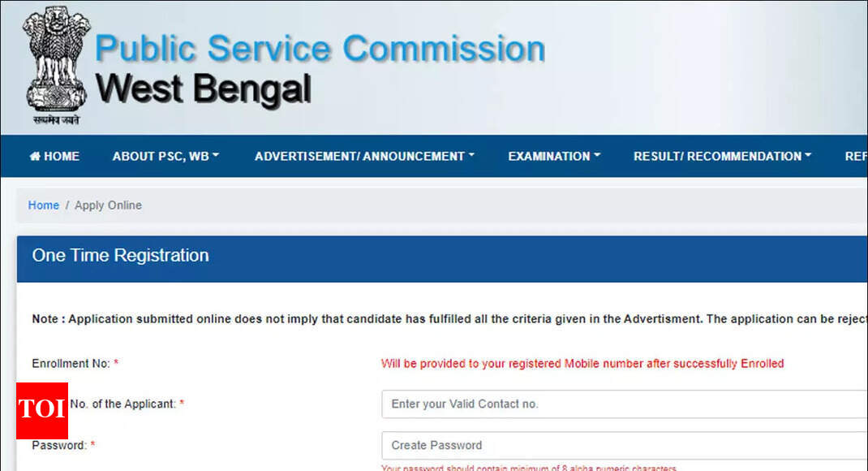The height and width of the screenshot is (471, 868).
Task: Click the Home icon in the navigation bar
Action: click(34, 156)
